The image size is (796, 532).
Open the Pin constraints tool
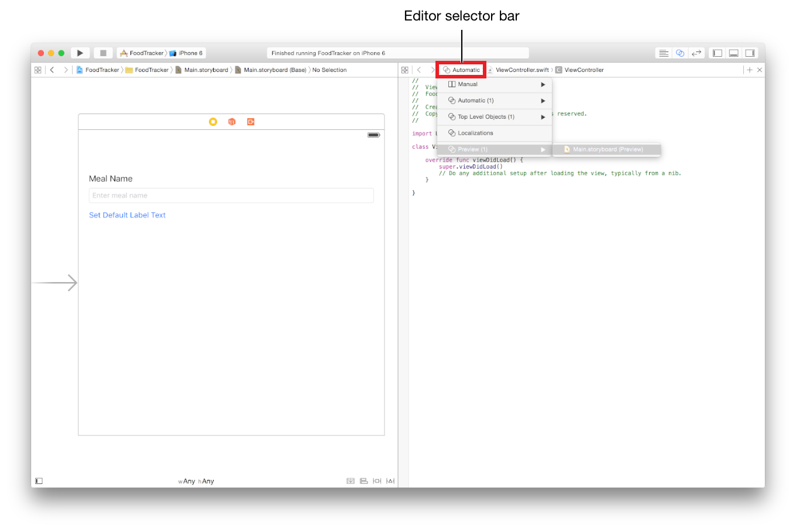pos(377,481)
